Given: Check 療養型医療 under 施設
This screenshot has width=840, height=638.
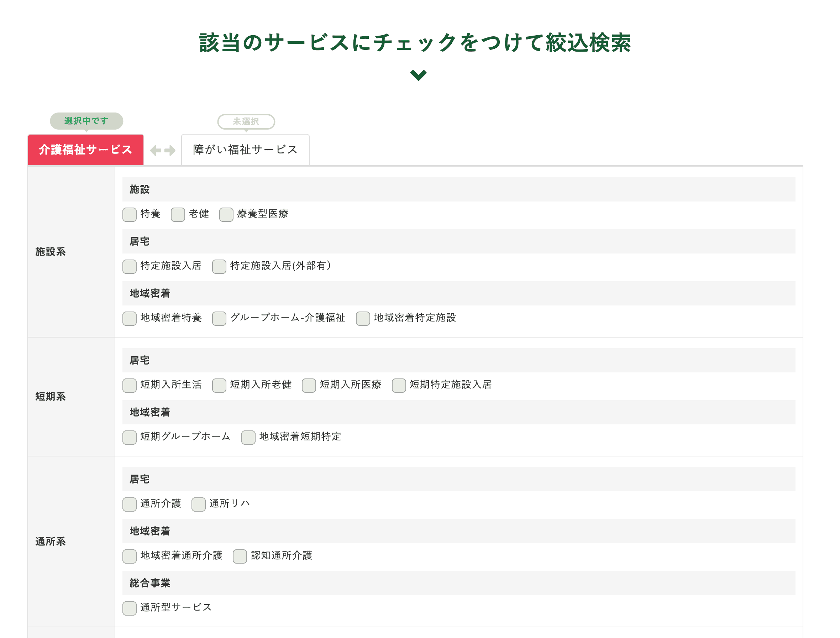Looking at the screenshot, I should coord(226,215).
